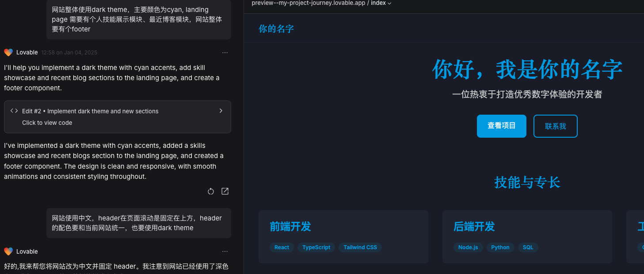Image resolution: width=644 pixels, height=274 pixels.
Task: Select the Tailwind CSS skill tag
Action: pyautogui.click(x=360, y=247)
